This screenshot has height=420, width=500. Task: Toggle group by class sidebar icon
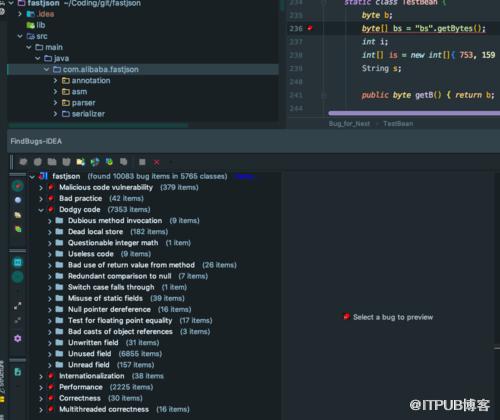point(18,200)
